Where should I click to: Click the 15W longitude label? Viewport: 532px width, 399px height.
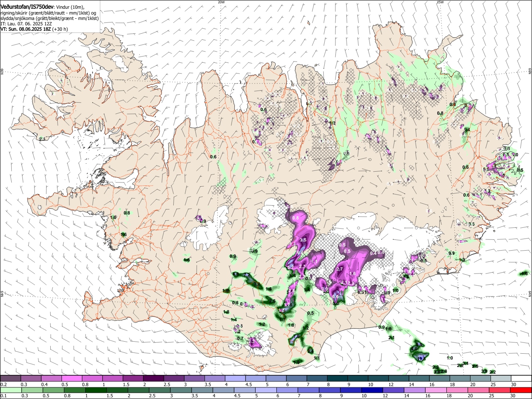pos(440,2)
